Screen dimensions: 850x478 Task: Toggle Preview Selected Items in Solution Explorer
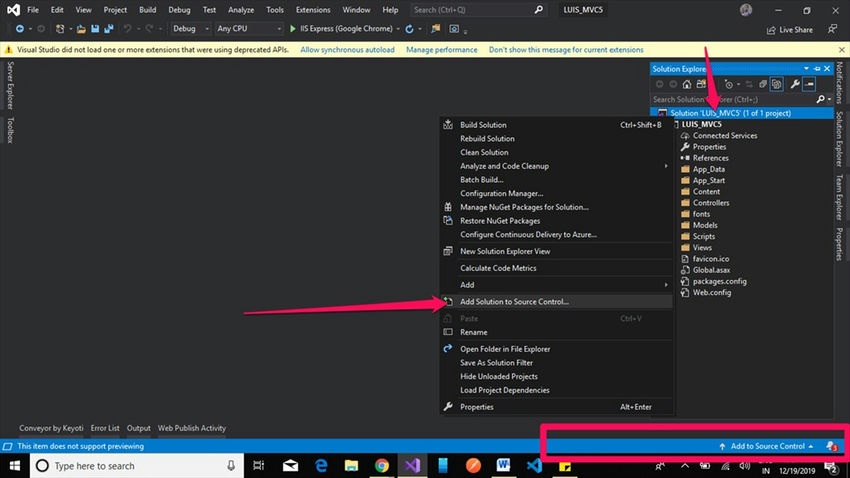click(x=809, y=84)
